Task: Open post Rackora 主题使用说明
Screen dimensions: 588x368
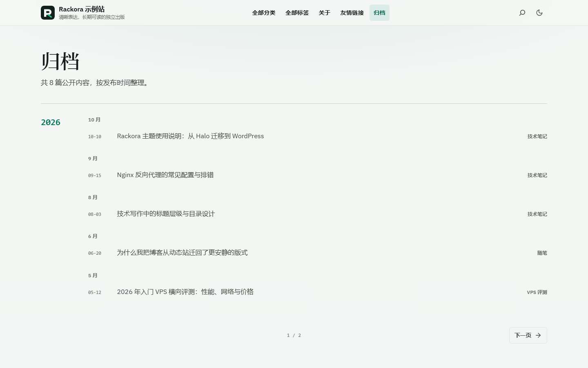Action: point(190,136)
